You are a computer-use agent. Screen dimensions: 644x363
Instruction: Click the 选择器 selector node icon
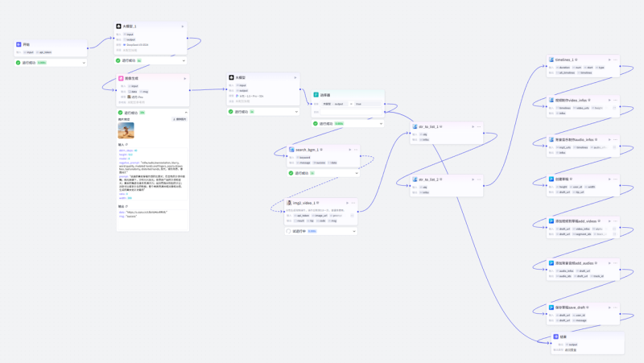tap(316, 95)
